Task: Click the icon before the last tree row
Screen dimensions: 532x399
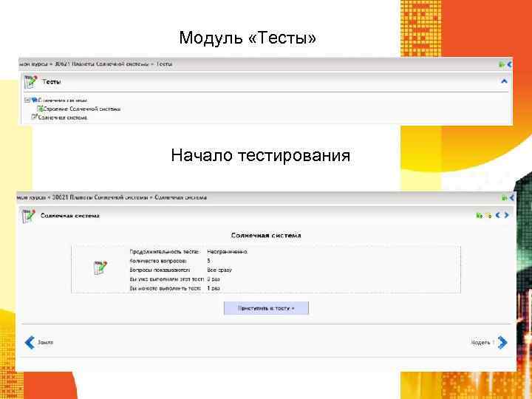Action: pyautogui.click(x=34, y=117)
